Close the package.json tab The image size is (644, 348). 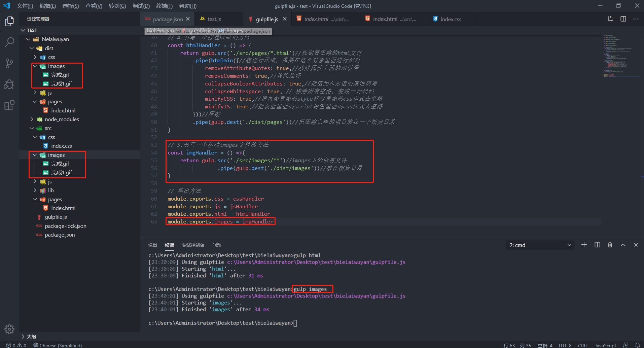point(188,19)
